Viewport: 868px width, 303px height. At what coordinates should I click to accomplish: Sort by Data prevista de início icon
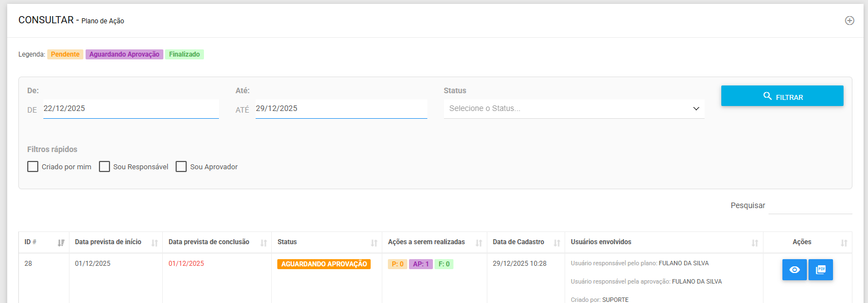click(154, 243)
